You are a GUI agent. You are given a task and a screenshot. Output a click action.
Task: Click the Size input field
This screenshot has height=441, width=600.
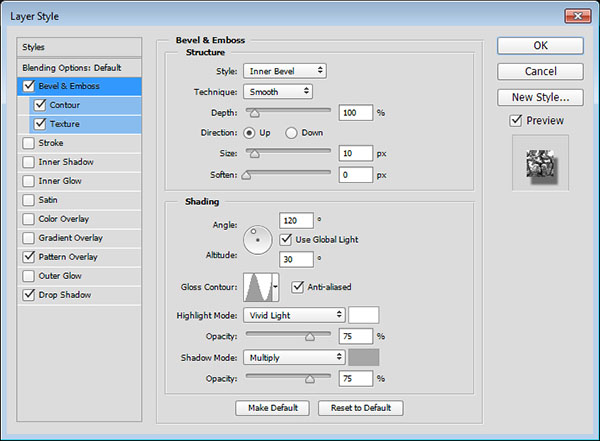pos(355,153)
